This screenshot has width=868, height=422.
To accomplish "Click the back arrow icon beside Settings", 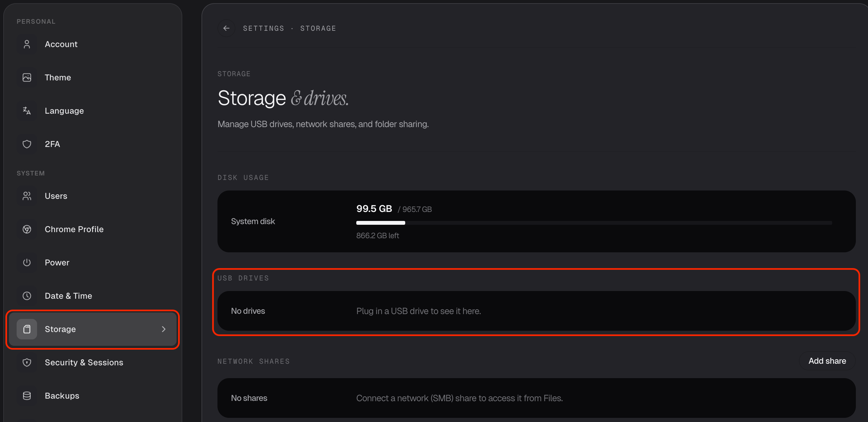I will tap(226, 28).
